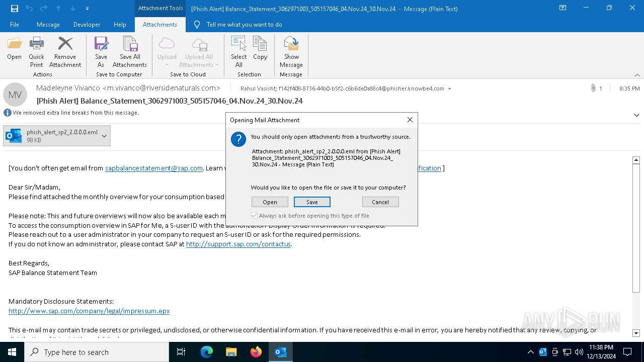Expand the message header chevron

[636, 115]
